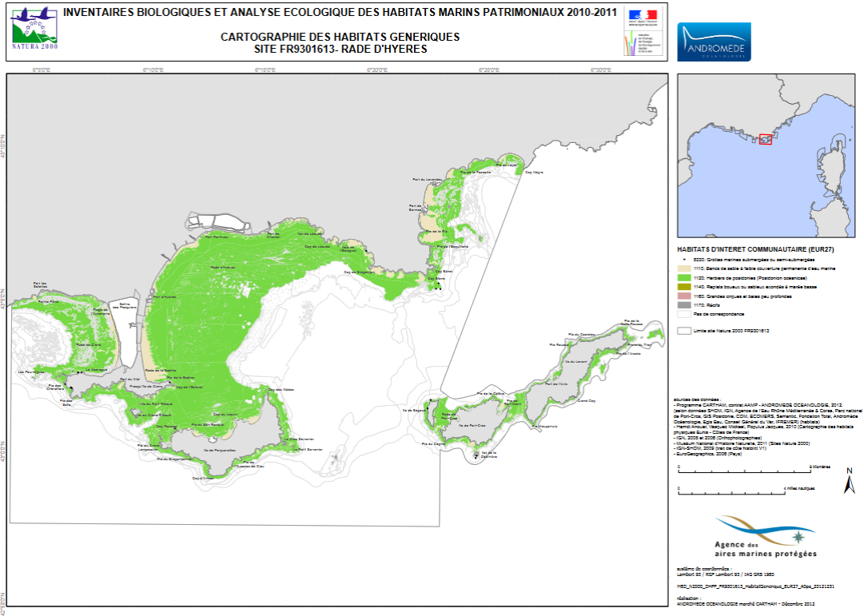Click the grey Récifs legend swatch

(x=685, y=305)
